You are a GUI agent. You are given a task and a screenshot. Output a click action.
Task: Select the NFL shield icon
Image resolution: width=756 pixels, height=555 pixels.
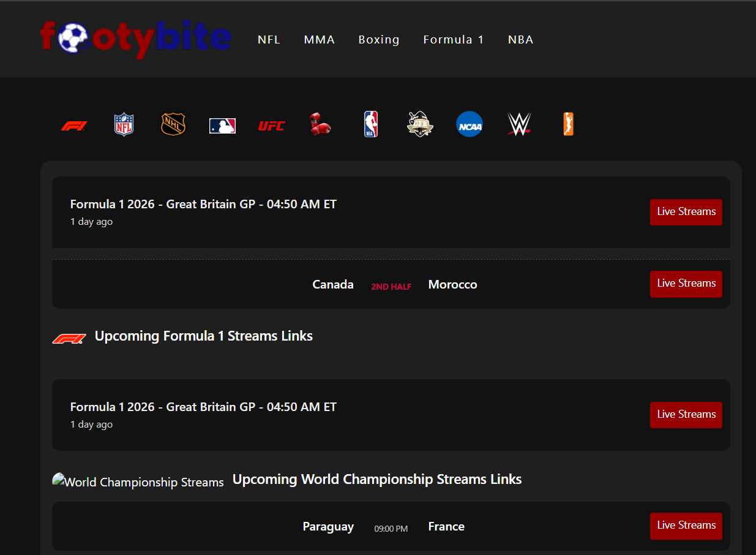pos(124,124)
